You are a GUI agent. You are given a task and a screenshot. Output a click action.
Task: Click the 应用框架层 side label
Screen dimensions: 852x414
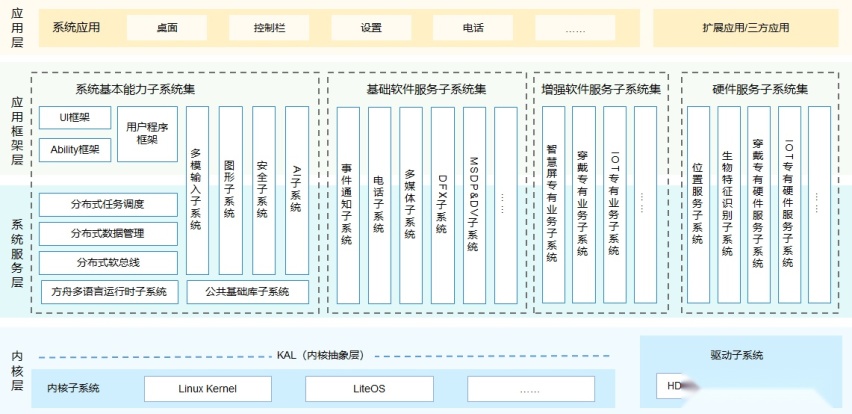(17, 131)
